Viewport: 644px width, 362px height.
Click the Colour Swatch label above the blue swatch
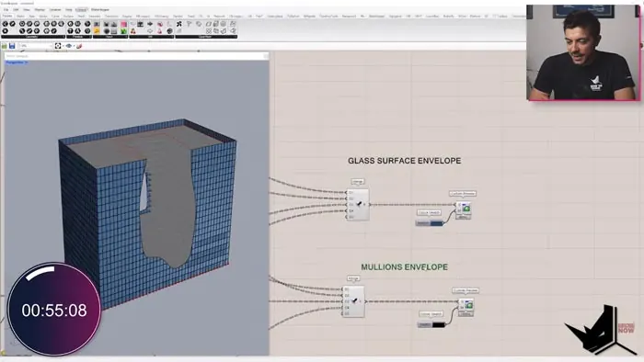pos(429,212)
